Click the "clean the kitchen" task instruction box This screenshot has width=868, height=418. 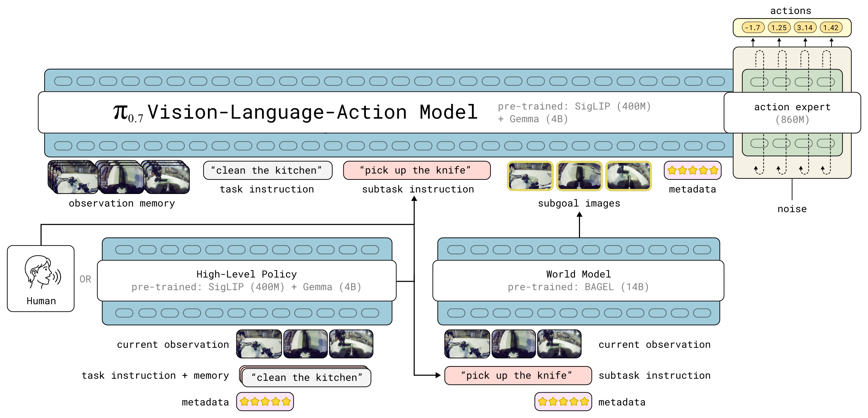point(268,170)
